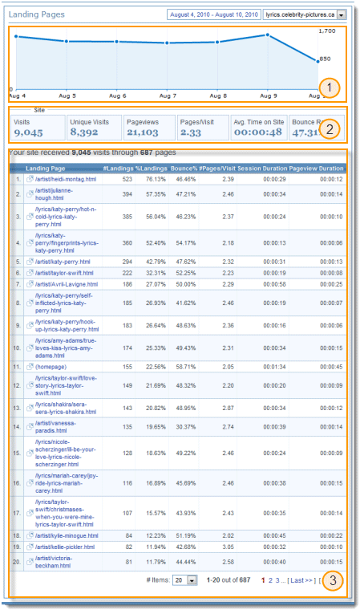Open /artist/taylor-swift.html landing page link
Image resolution: width=364 pixels, height=614 pixels.
64,273
